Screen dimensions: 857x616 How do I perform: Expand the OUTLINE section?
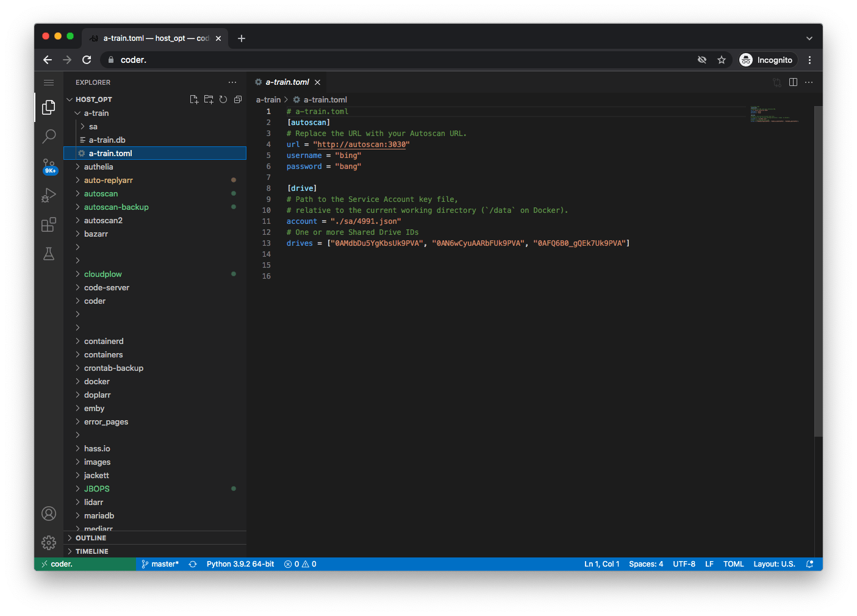point(91,538)
